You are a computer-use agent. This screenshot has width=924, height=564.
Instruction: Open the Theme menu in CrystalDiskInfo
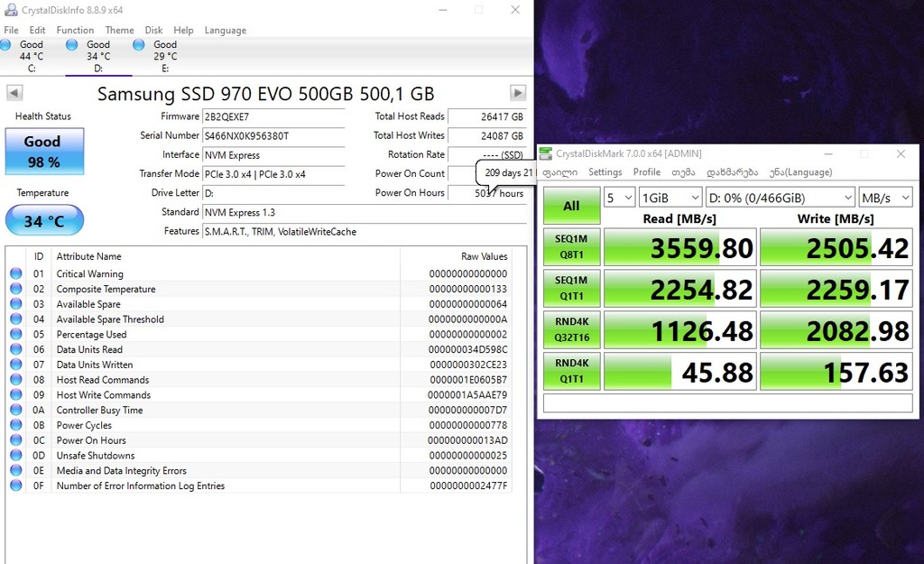pos(119,30)
